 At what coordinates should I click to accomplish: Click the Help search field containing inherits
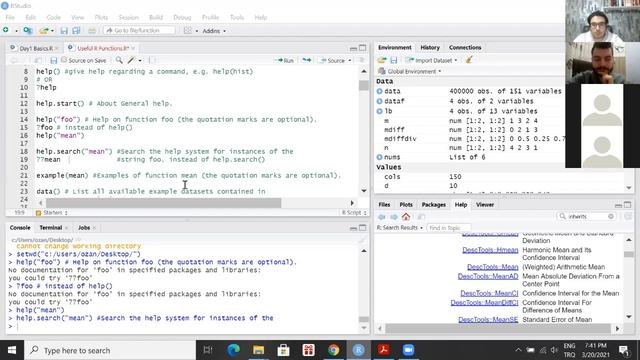click(586, 217)
